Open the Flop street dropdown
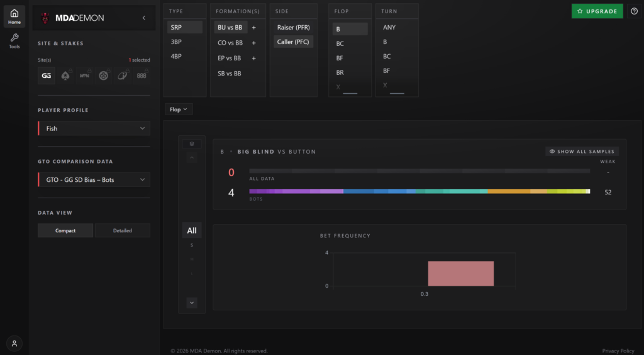Viewport: 644px width, 355px height. click(x=179, y=110)
